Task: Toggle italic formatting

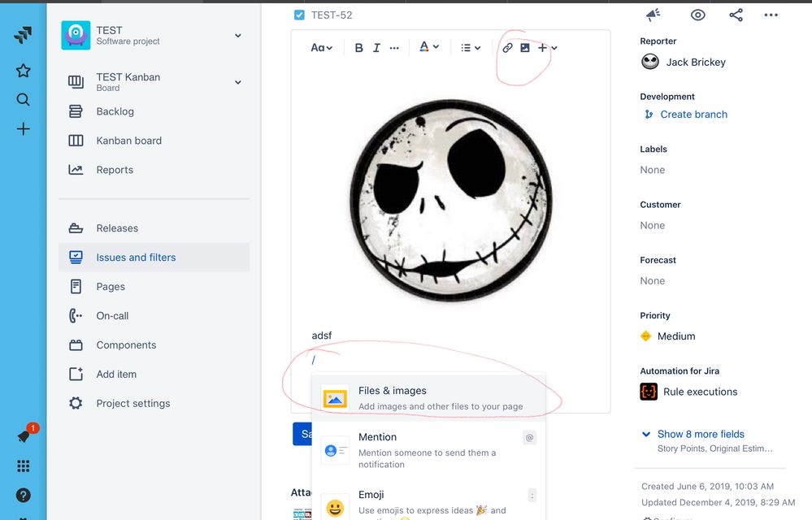Action: coord(376,48)
